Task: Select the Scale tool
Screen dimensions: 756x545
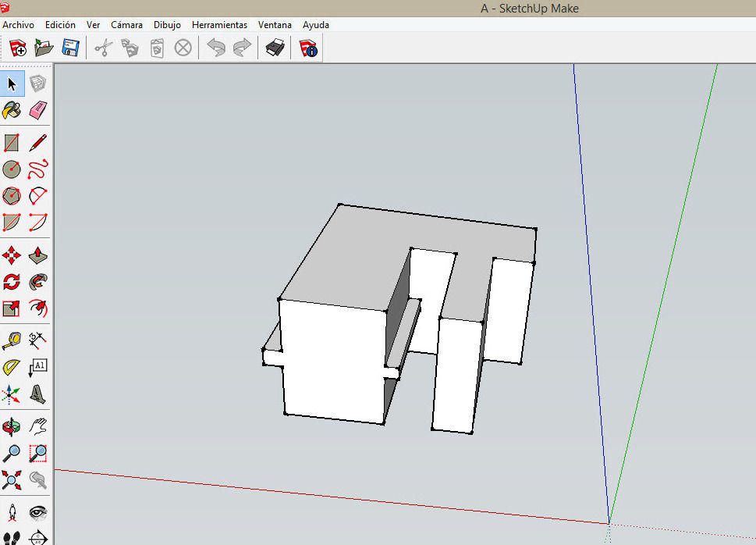Action: pos(12,308)
